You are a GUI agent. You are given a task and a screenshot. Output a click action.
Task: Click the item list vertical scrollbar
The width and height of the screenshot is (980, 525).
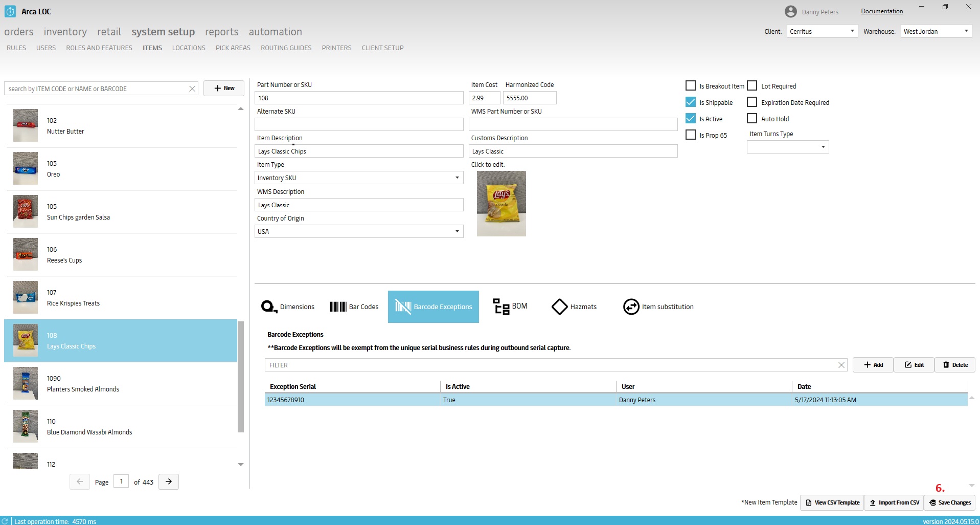tap(241, 377)
